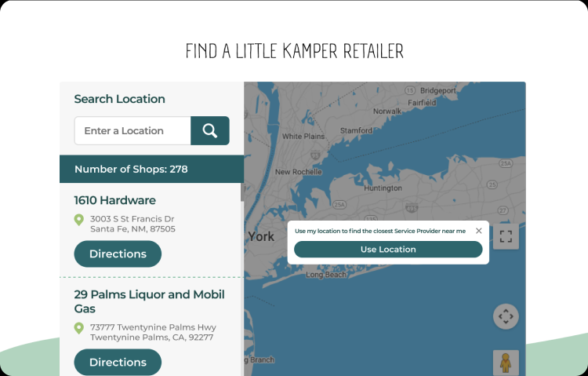
Task: Select the Street View pegman icon
Action: pos(506,363)
